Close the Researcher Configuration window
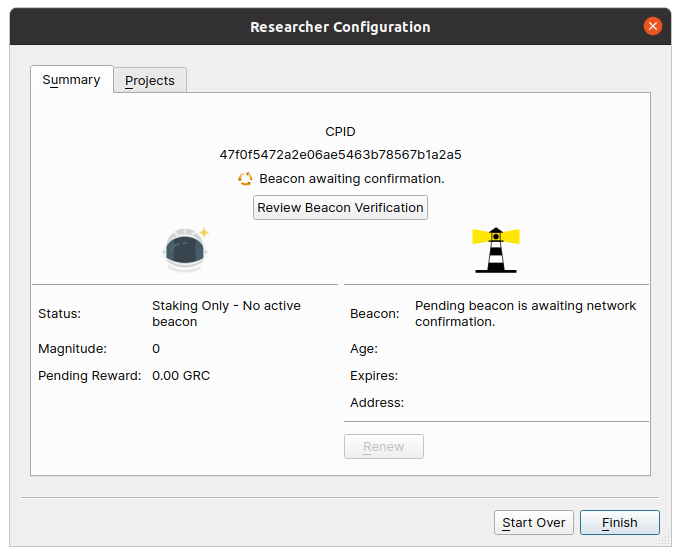The image size is (681, 556). [653, 26]
